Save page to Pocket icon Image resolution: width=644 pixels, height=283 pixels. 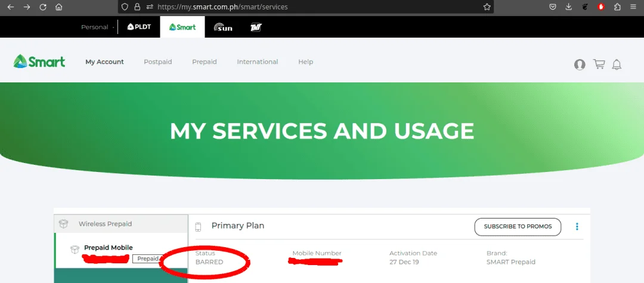tap(553, 7)
